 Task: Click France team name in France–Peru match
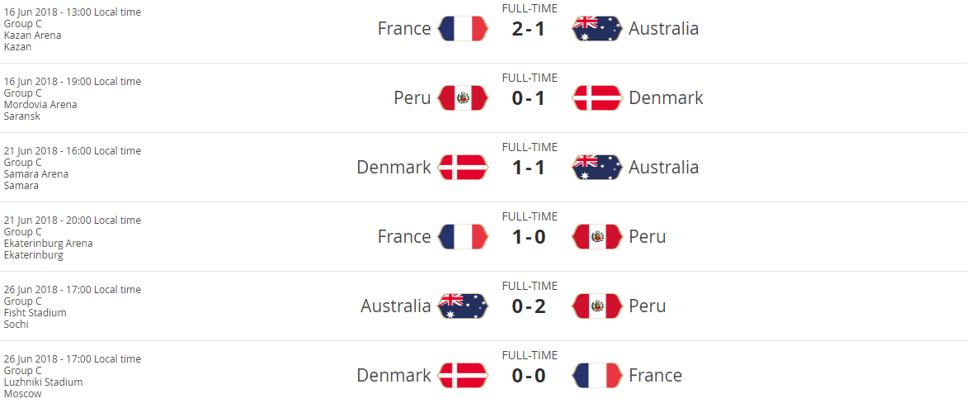[404, 237]
